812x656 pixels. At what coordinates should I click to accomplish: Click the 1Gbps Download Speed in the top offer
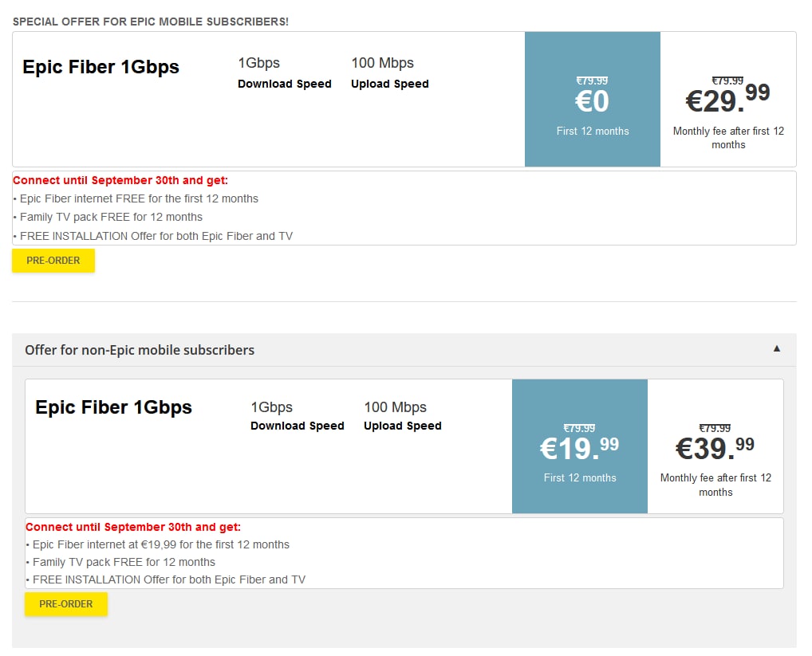(x=284, y=73)
